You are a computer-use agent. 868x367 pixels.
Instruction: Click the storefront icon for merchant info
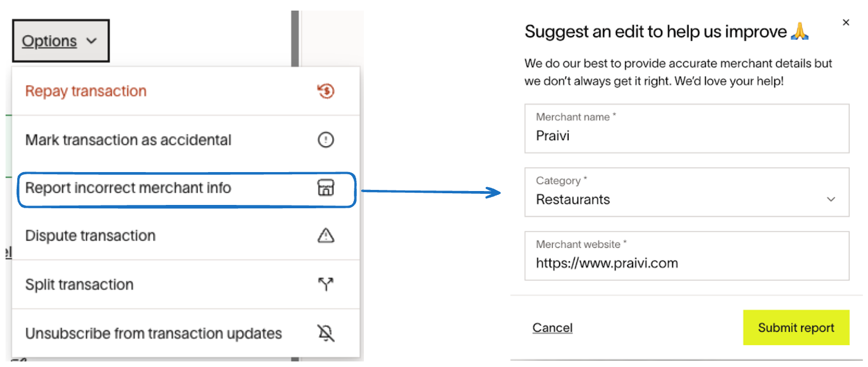(x=325, y=188)
